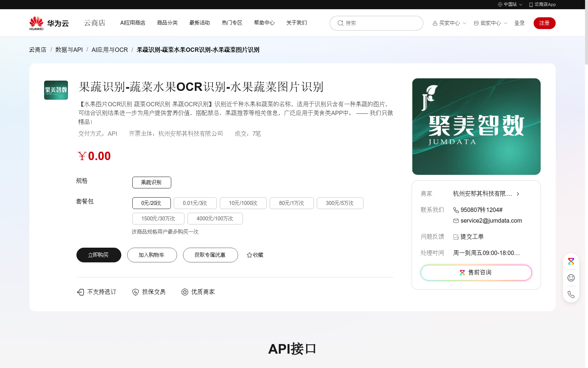The height and width of the screenshot is (368, 588).
Task: Select the 0.01元/3次 package
Action: pos(195,203)
